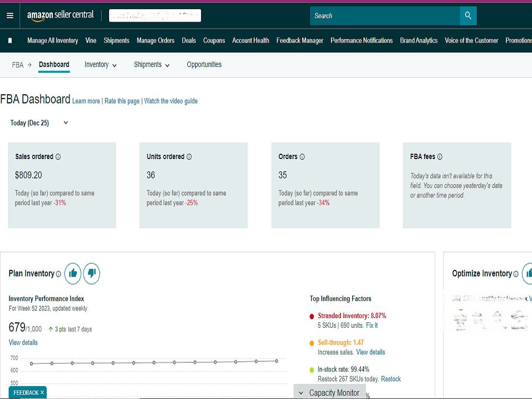The image size is (532, 399).
Task: Click the bookmark icon in nav bar
Action: 10,41
